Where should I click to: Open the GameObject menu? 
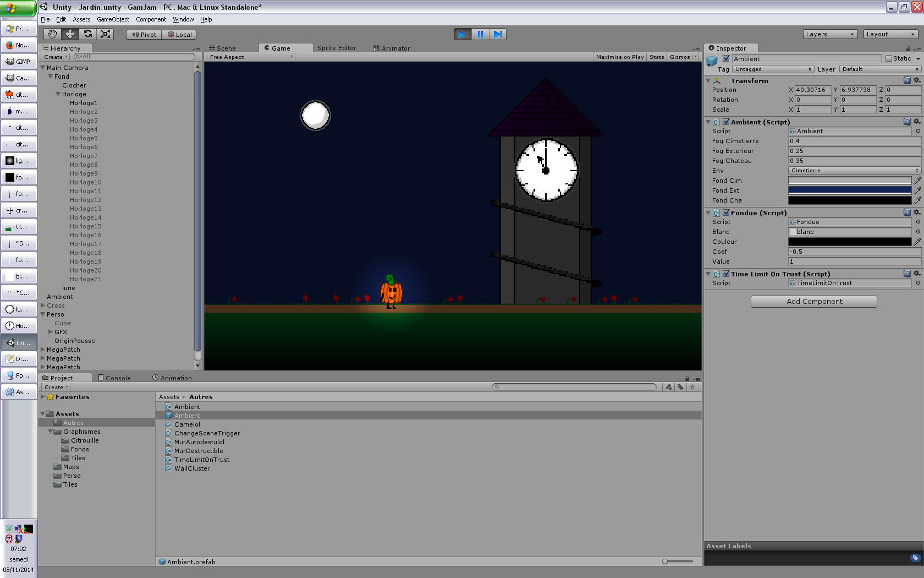coord(113,19)
